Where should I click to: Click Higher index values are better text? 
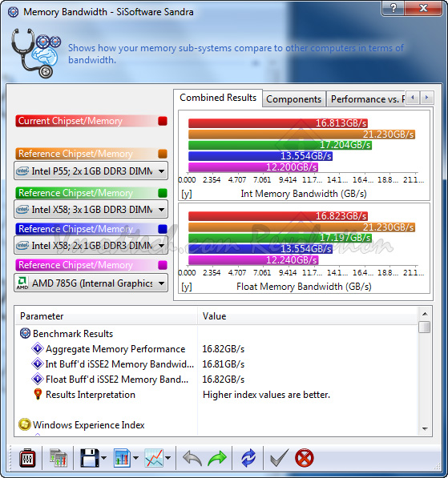click(x=266, y=395)
